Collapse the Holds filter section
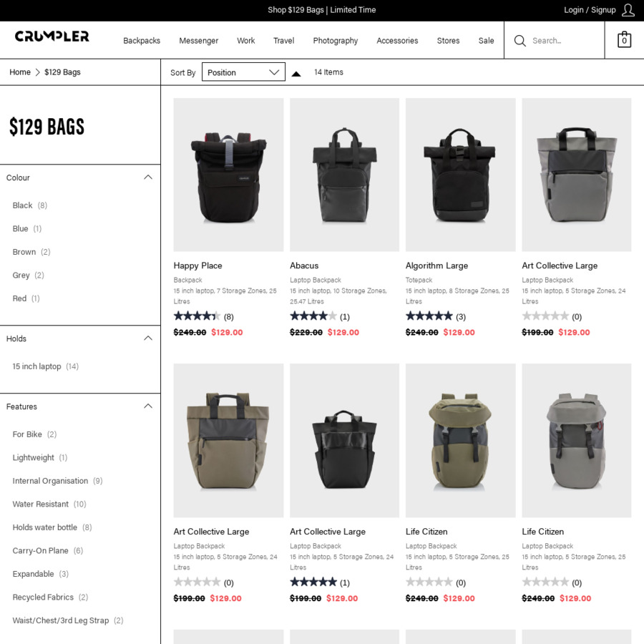Screen dimensions: 644x644 tap(148, 338)
